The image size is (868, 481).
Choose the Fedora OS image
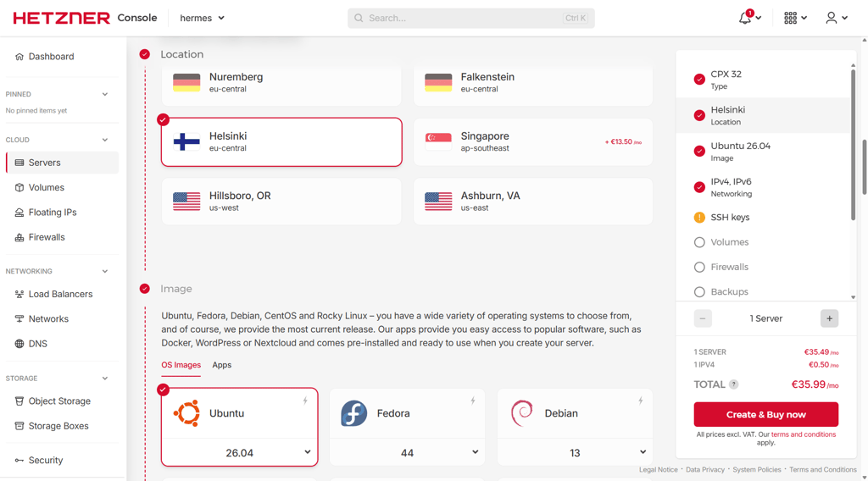[x=408, y=413]
